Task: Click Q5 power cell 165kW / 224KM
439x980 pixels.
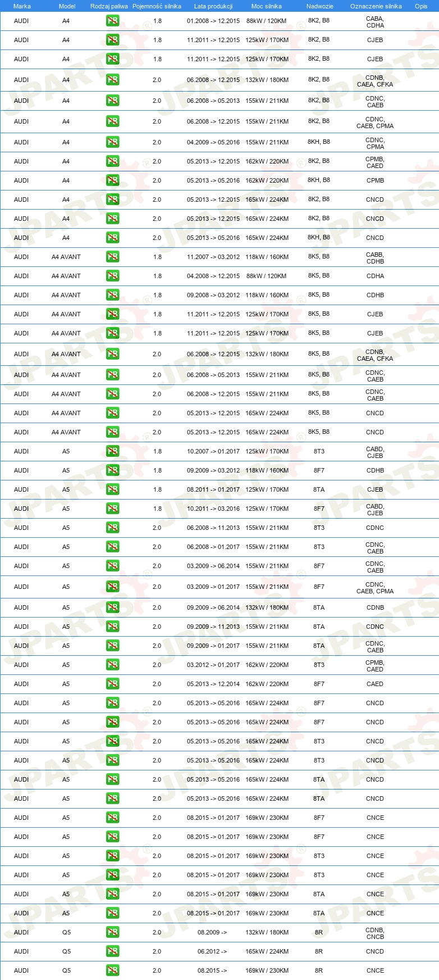Action: 267,951
